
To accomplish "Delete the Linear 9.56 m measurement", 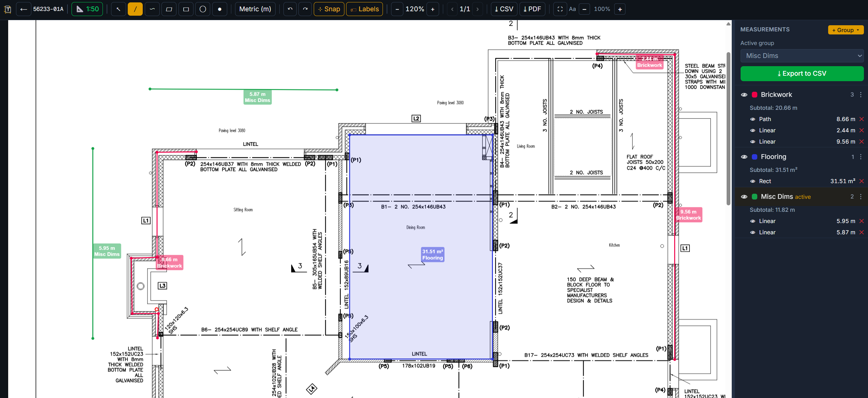I will click(862, 142).
